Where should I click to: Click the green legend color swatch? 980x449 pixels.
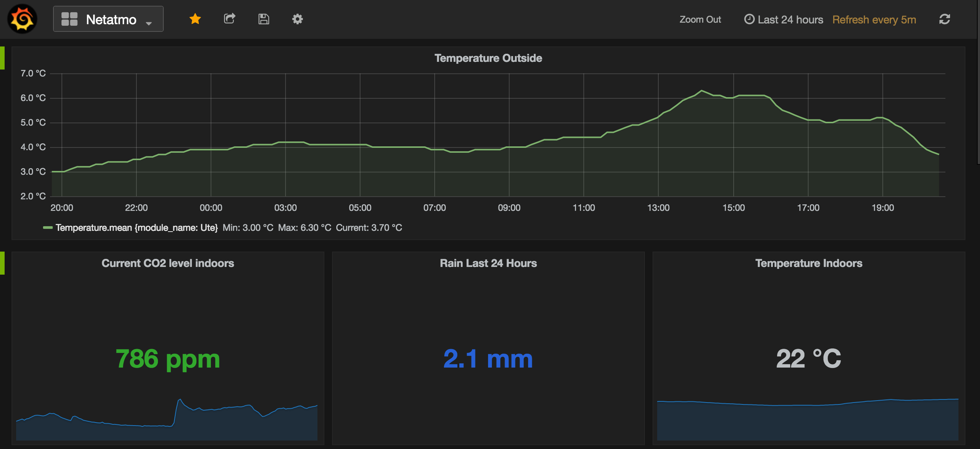[48, 228]
